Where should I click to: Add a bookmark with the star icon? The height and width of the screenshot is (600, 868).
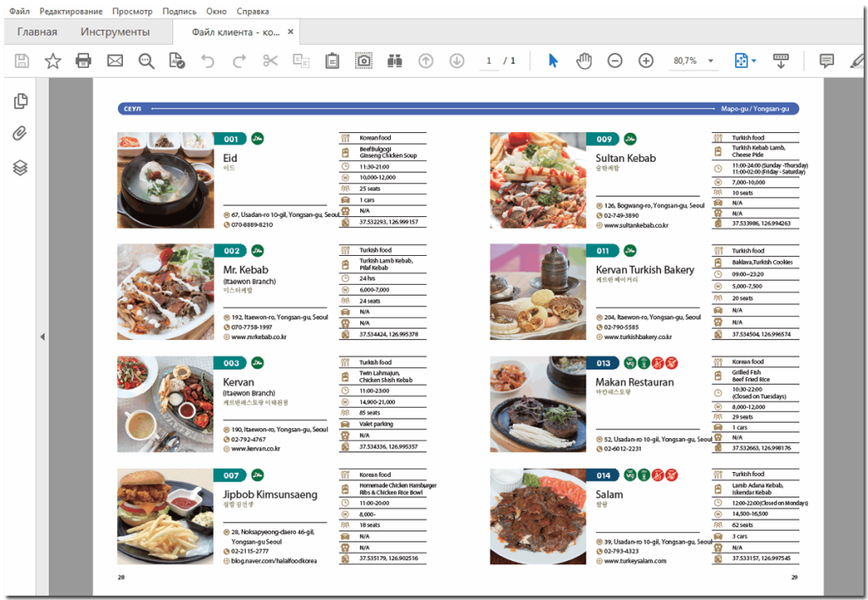[53, 61]
